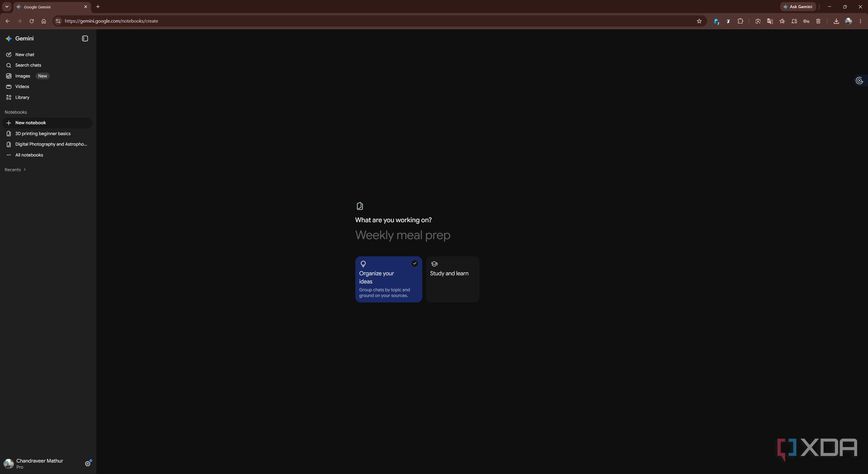Click the trash bin toolbar icon
Screen dimensions: 868x474
[x=819, y=21]
